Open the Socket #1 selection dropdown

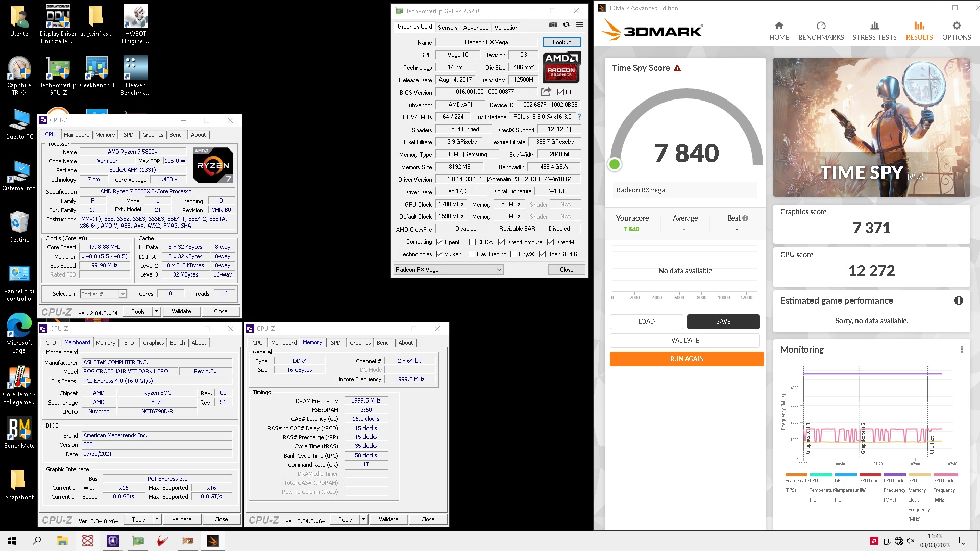click(x=103, y=294)
